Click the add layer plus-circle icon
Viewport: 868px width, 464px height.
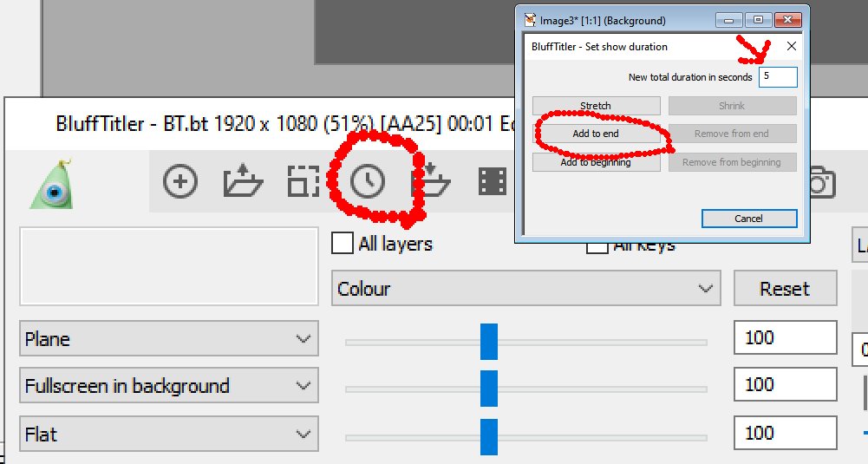click(180, 181)
